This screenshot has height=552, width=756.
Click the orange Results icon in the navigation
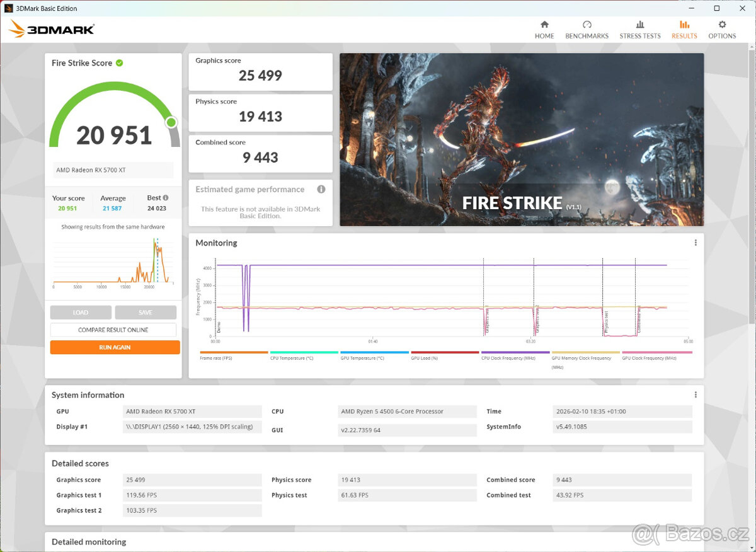click(684, 28)
